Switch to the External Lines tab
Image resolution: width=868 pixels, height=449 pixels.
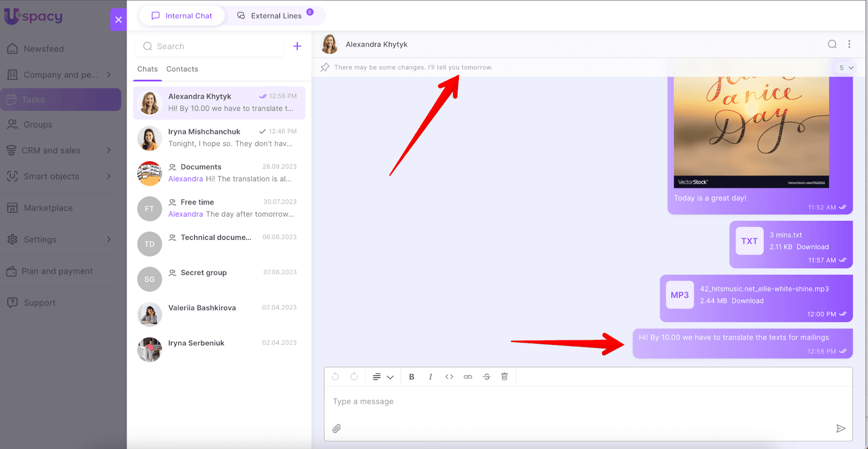click(276, 16)
